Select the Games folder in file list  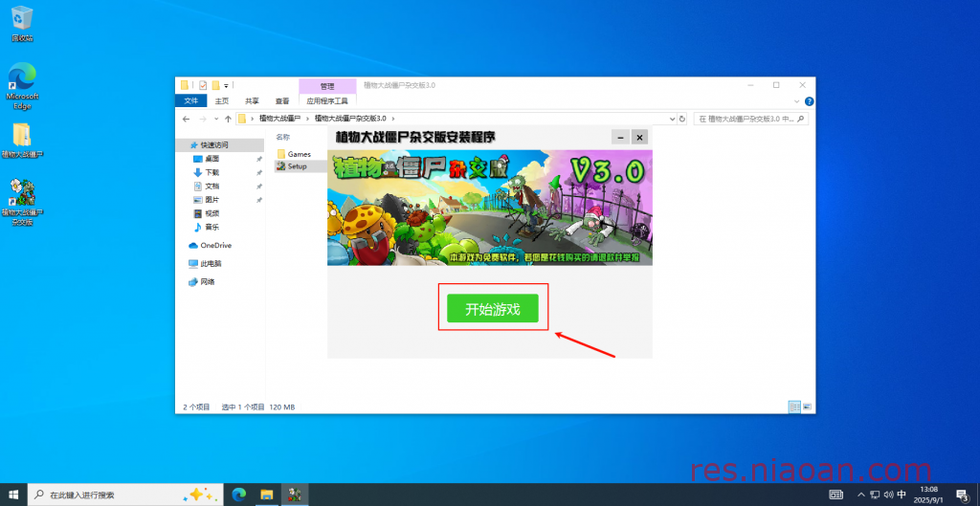(294, 154)
